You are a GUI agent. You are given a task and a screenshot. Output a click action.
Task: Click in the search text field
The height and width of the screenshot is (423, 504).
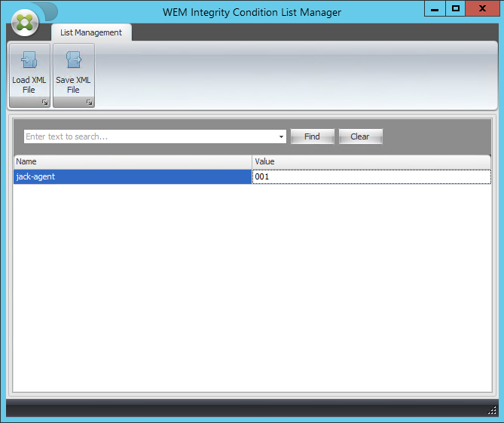[150, 136]
